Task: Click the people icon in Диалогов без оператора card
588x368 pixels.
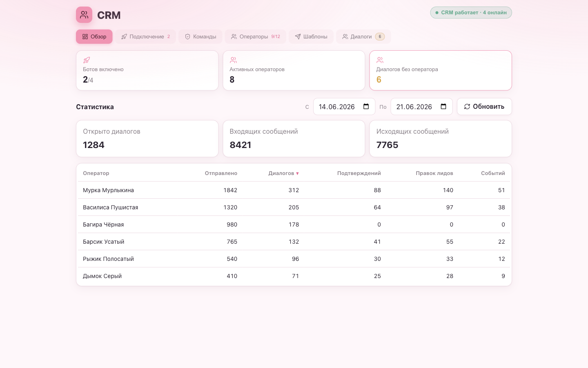Action: pos(380,60)
